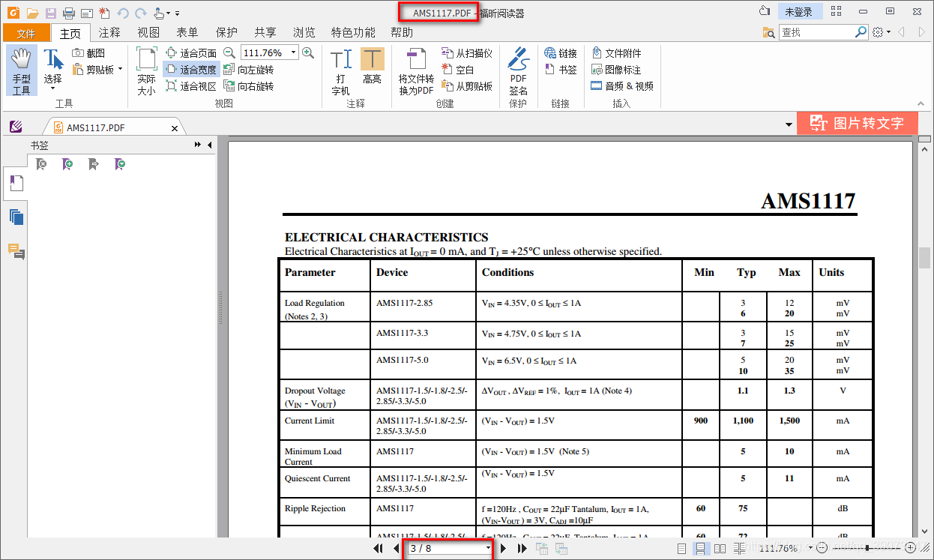Go to the last page
This screenshot has width=934, height=560.
522,549
